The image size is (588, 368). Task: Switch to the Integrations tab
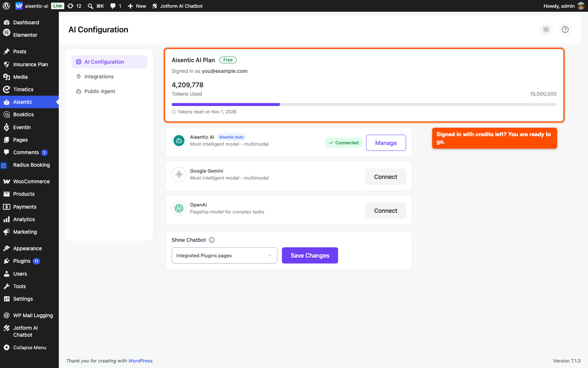[x=109, y=77]
